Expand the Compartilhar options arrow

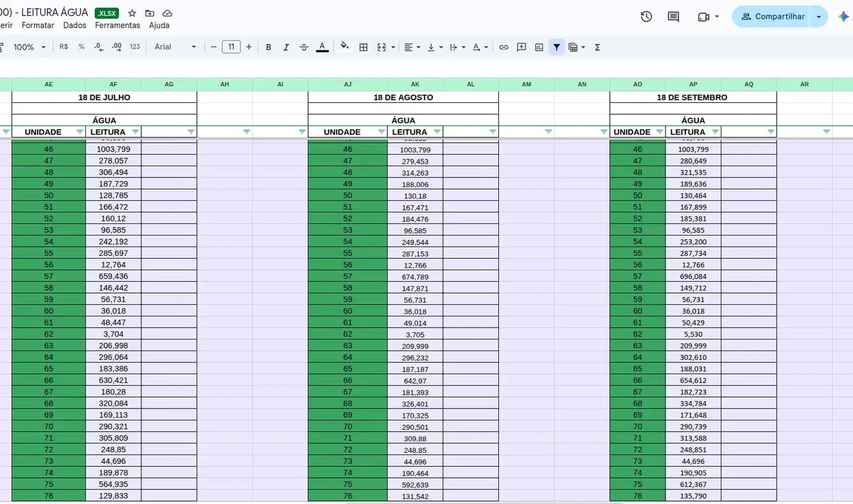pos(819,16)
